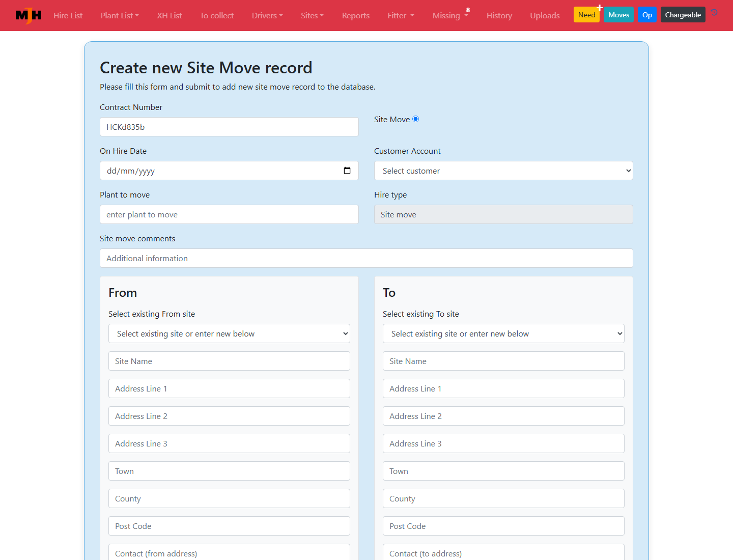Click the To County field
733x560 pixels.
[x=503, y=498]
